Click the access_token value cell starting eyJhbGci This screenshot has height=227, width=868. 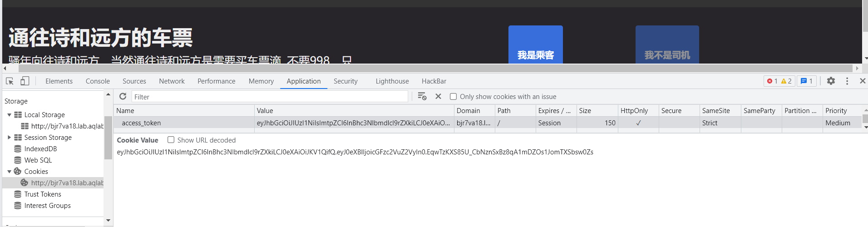354,123
